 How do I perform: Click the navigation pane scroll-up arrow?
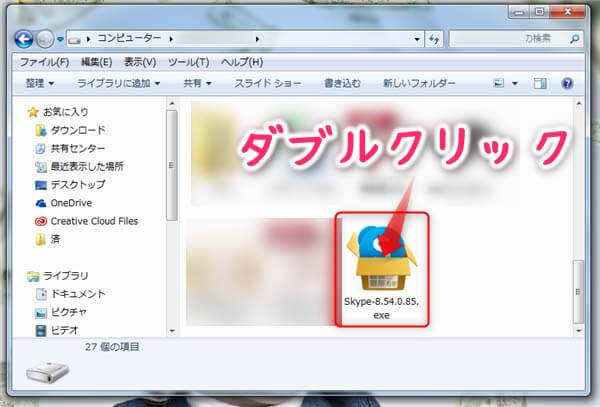point(172,103)
